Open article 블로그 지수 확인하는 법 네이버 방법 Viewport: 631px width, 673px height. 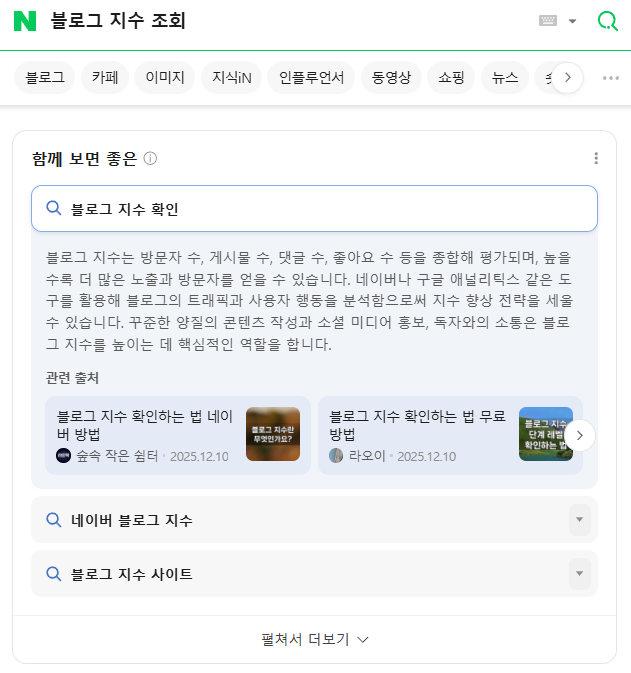[x=144, y=425]
